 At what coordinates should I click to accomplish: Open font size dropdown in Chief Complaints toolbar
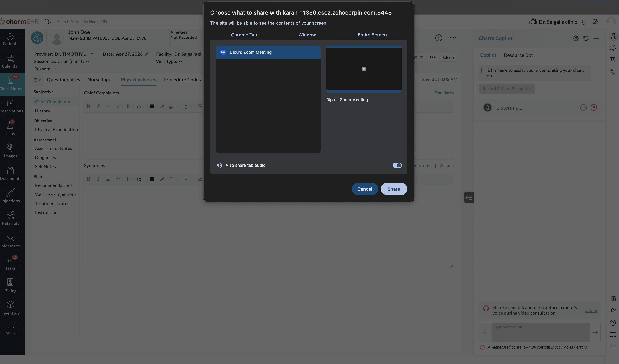pos(140,107)
